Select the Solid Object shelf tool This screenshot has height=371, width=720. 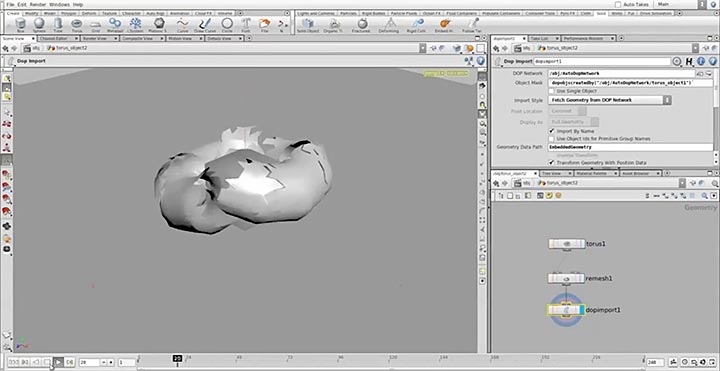[308, 25]
